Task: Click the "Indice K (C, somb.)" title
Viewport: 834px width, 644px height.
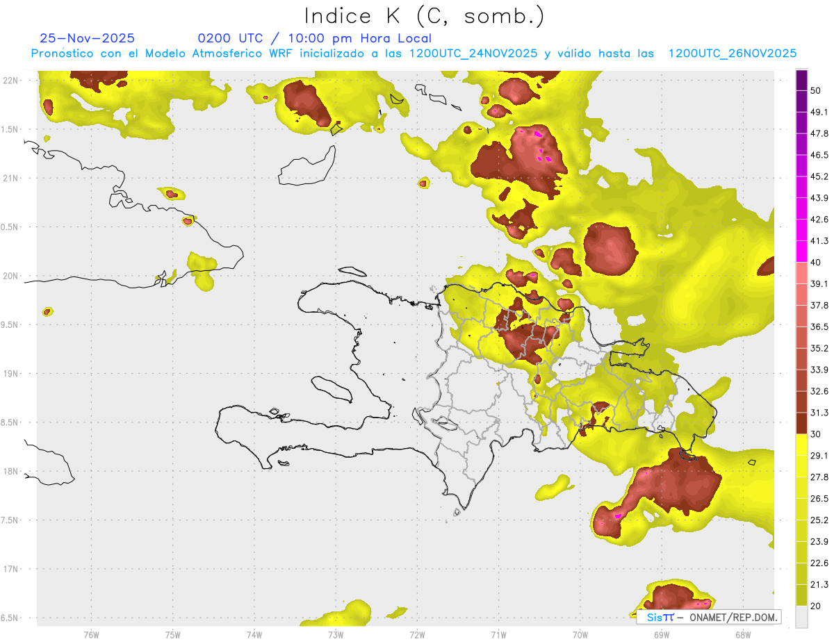Action: click(x=424, y=16)
